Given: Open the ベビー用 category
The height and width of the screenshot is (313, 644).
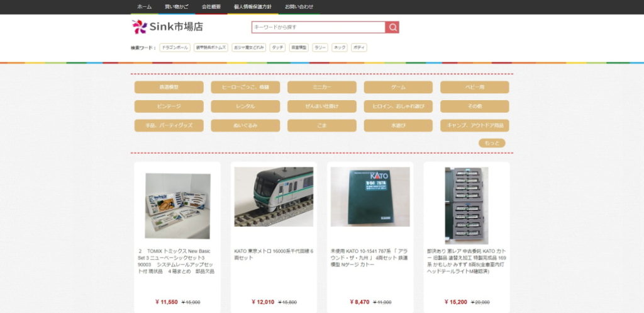Looking at the screenshot, I should (475, 87).
